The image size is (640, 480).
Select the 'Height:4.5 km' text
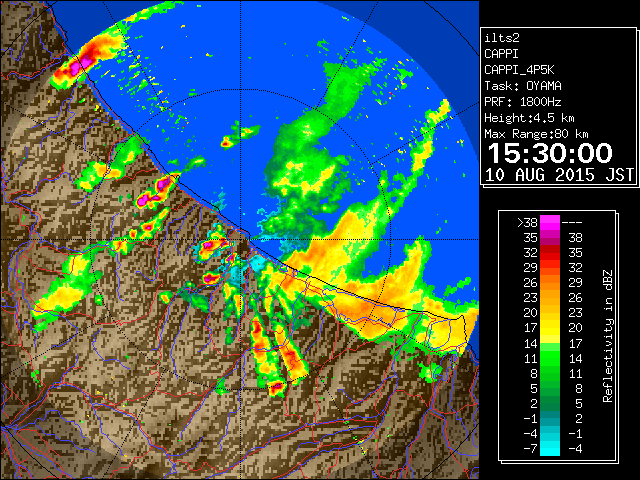pyautogui.click(x=529, y=118)
